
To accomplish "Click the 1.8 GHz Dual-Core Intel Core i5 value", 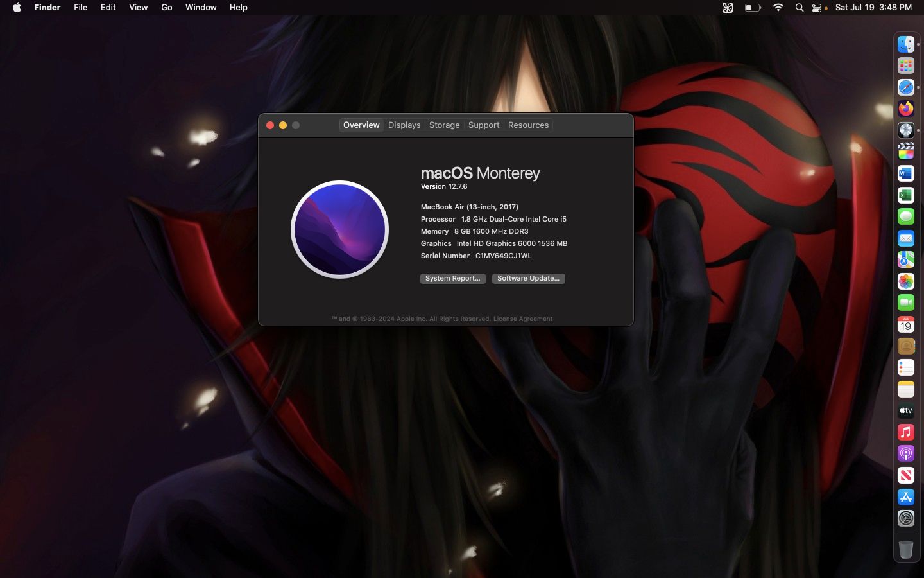I will pos(513,219).
